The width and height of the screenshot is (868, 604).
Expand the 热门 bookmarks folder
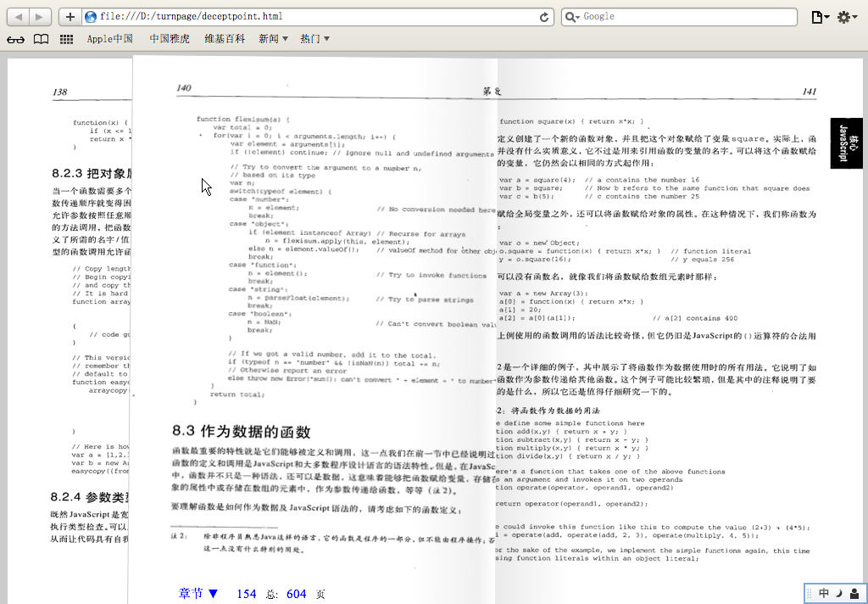pyautogui.click(x=314, y=39)
